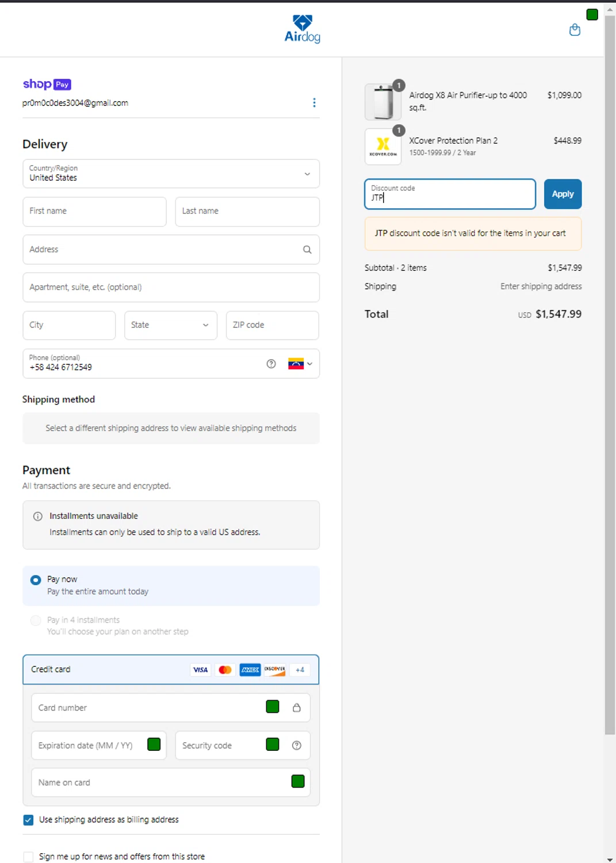Click Subtotal · 2 items label
This screenshot has width=616, height=863.
(x=396, y=268)
